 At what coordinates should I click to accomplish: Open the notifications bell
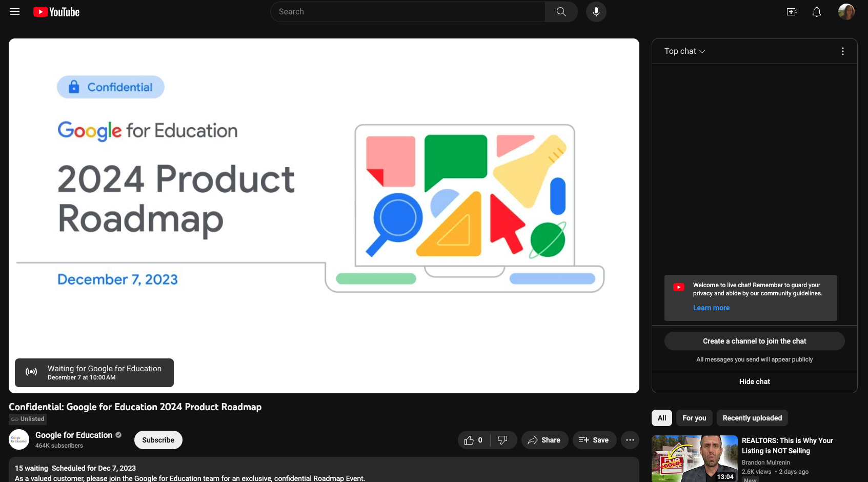click(x=817, y=12)
